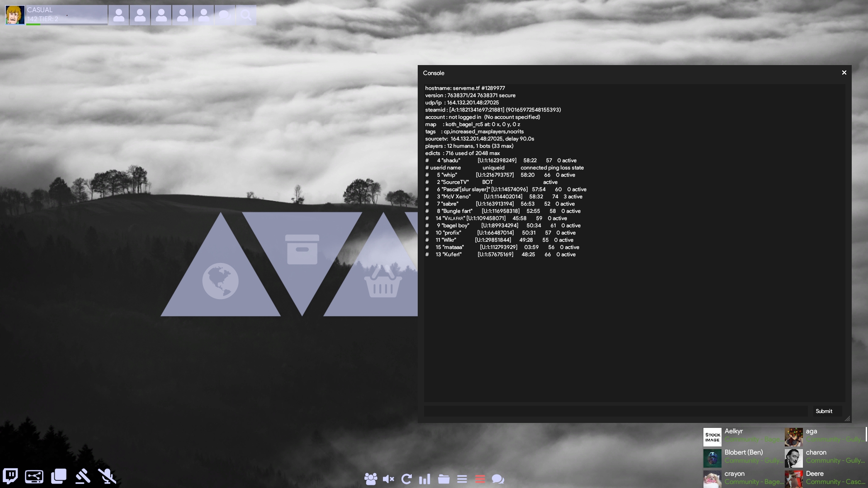Click the Scooby avatar profile picture
This screenshot has width=868, height=488.
(15, 15)
